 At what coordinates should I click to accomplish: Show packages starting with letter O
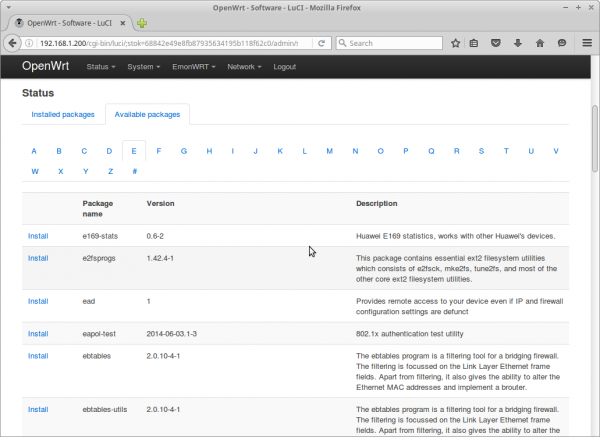[380, 151]
